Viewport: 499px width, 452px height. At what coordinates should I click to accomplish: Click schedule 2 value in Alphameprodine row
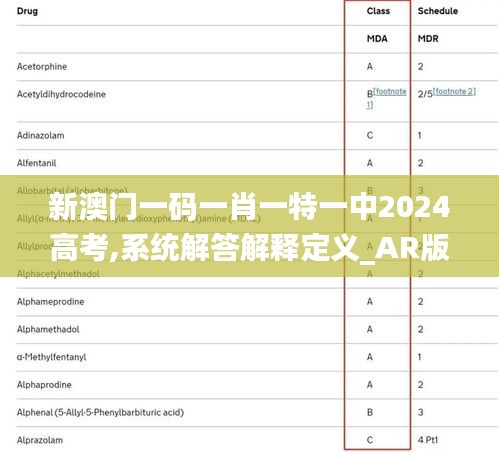421,302
